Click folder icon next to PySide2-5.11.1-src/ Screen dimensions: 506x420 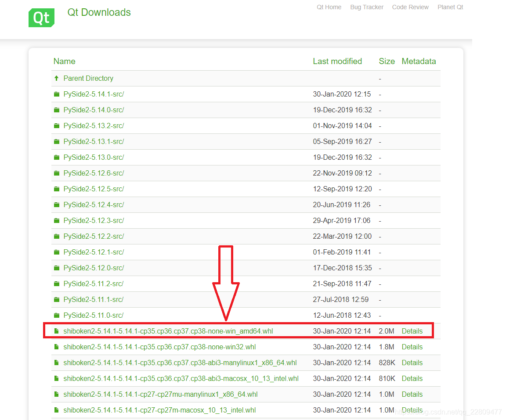(57, 299)
